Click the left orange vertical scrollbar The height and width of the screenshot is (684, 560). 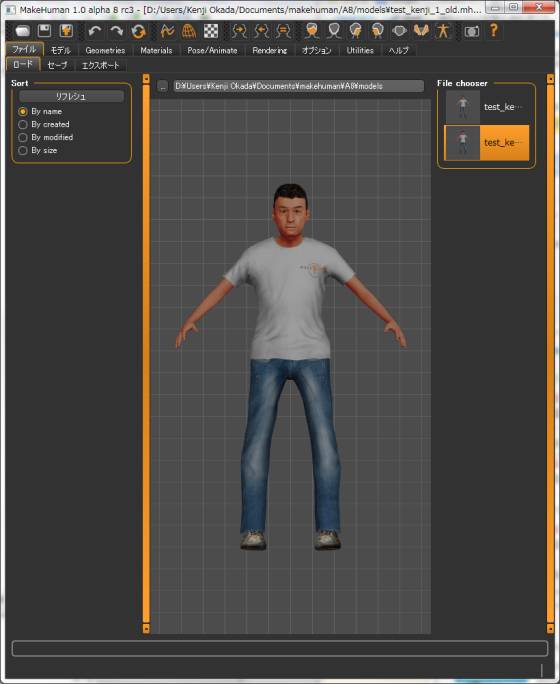tap(146, 353)
